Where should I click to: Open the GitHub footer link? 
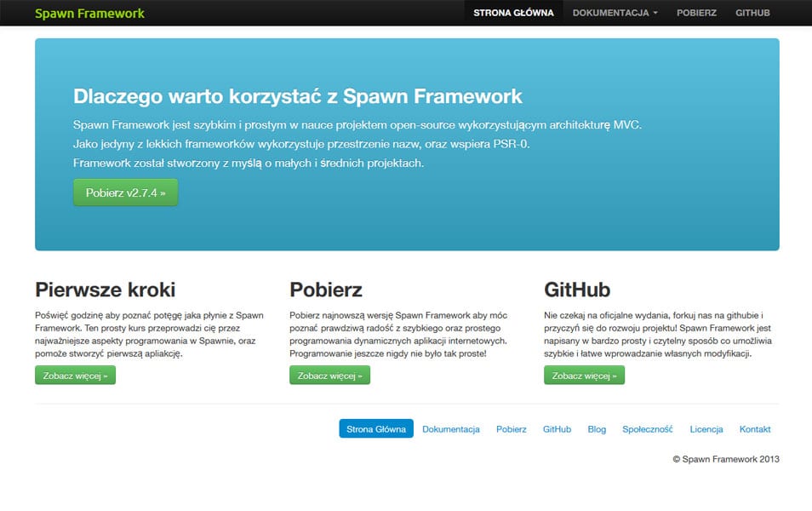[557, 428]
